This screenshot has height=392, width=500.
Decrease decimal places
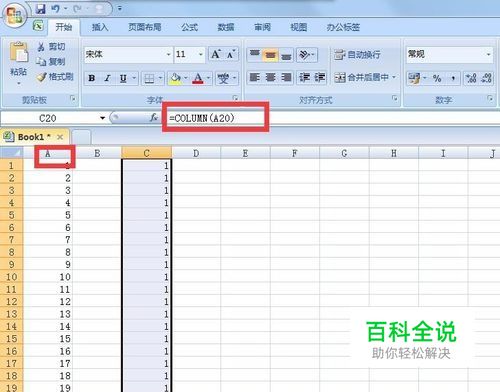pos(487,79)
